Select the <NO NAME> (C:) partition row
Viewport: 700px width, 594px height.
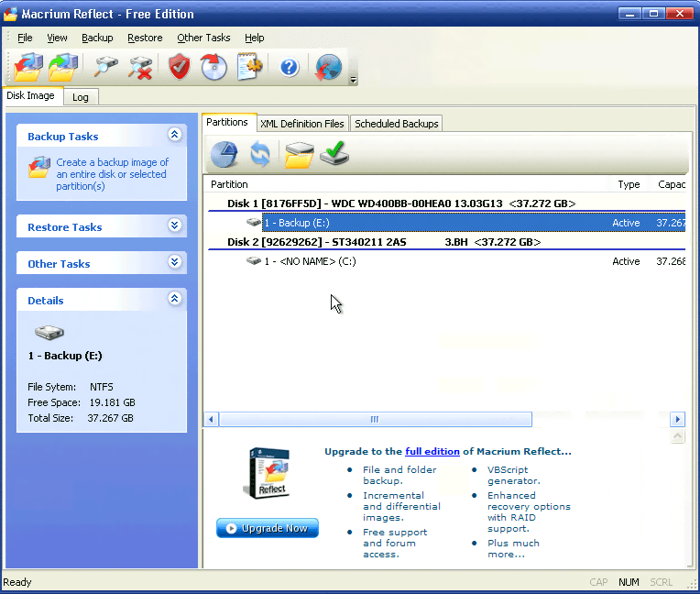tap(446, 261)
